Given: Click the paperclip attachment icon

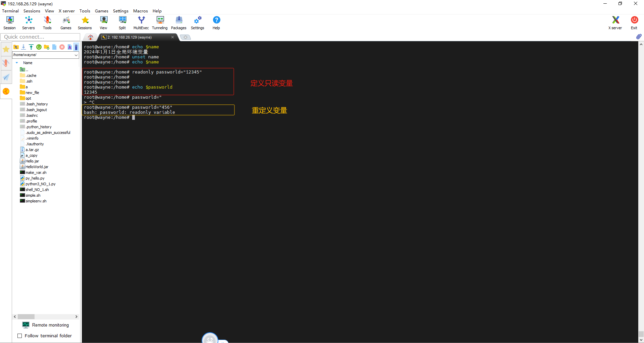Looking at the screenshot, I should coord(639,37).
